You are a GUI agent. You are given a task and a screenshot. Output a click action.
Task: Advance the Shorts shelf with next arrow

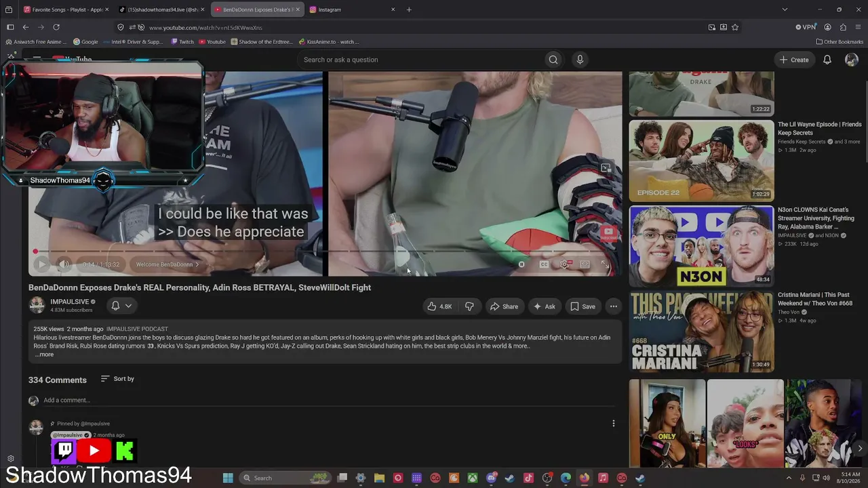coord(860,448)
